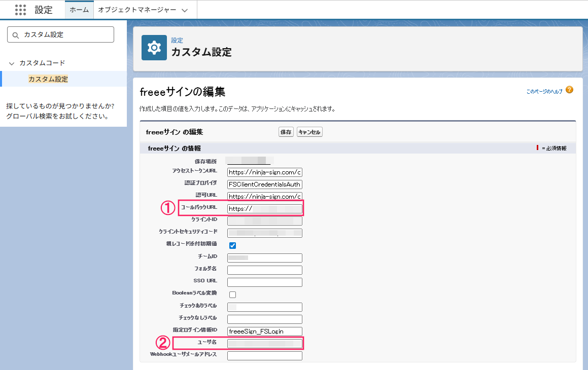Click the Webhookユーザメールアドレス input field
The height and width of the screenshot is (370, 588).
264,356
